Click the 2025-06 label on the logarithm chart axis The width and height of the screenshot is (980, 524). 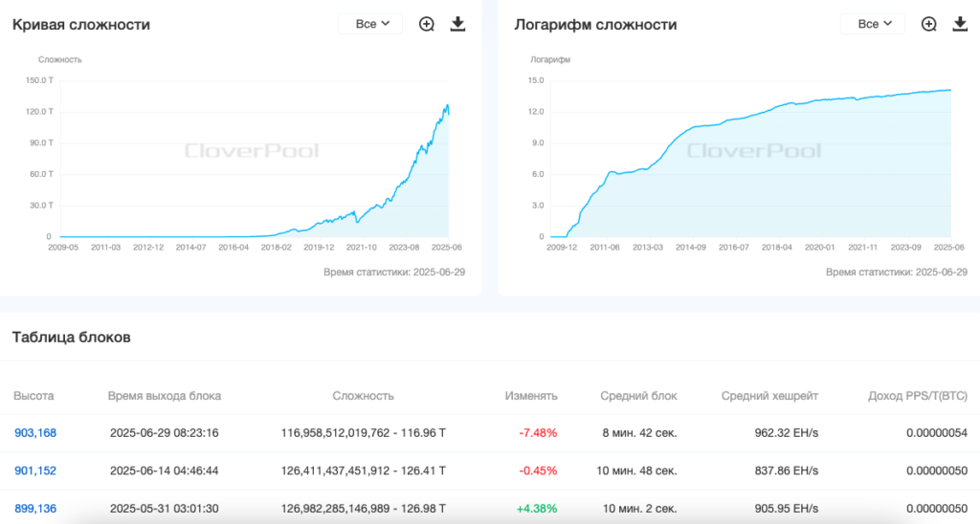949,248
